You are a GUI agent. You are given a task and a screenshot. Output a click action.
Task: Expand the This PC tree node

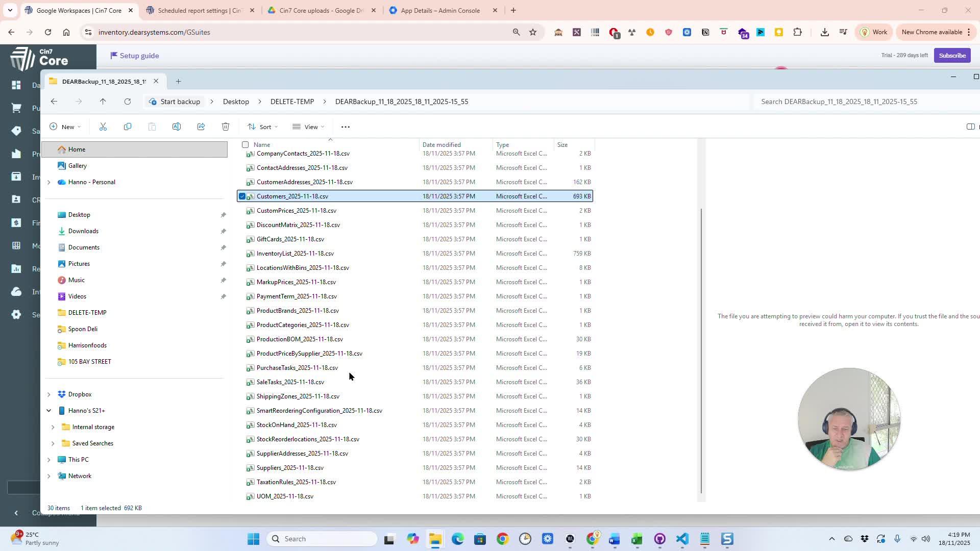pyautogui.click(x=49, y=460)
